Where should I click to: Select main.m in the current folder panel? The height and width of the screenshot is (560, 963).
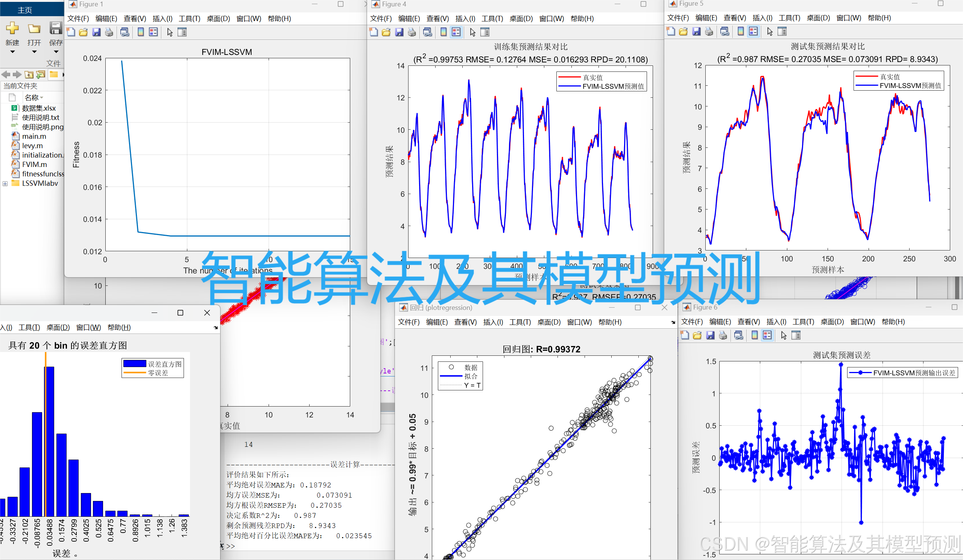(33, 136)
